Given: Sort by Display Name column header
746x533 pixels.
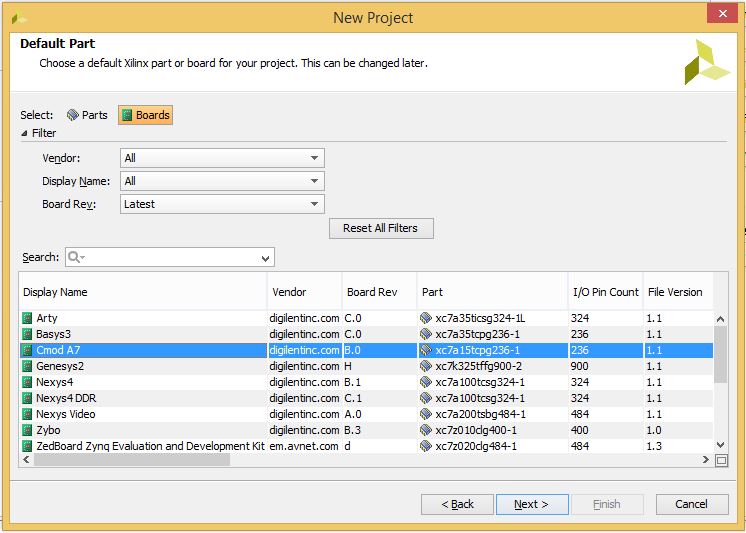Looking at the screenshot, I should click(x=143, y=292).
